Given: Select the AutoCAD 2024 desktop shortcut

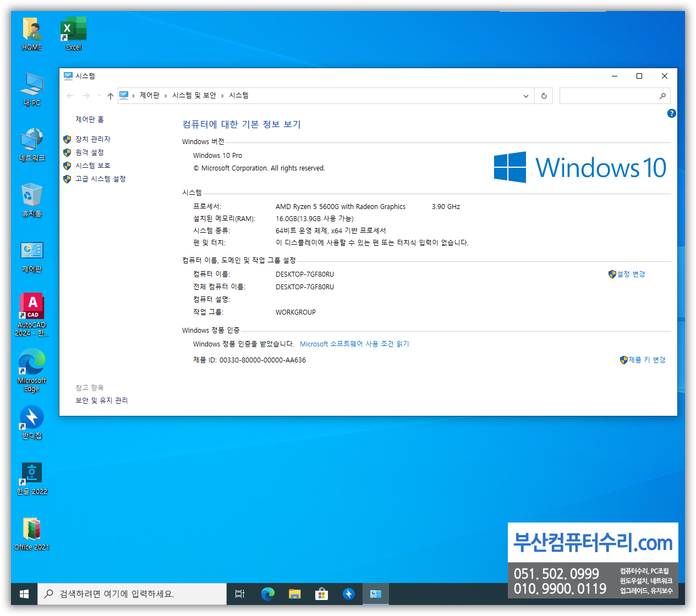Looking at the screenshot, I should tap(32, 314).
